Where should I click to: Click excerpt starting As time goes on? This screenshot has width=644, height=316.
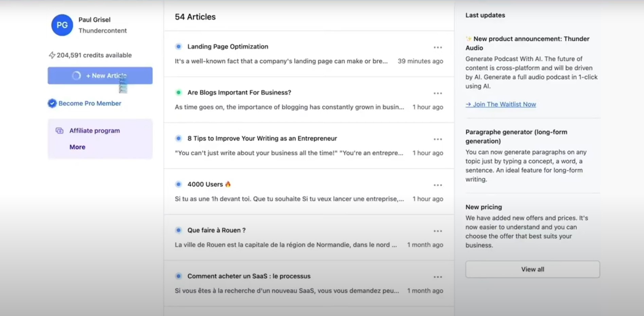[289, 107]
